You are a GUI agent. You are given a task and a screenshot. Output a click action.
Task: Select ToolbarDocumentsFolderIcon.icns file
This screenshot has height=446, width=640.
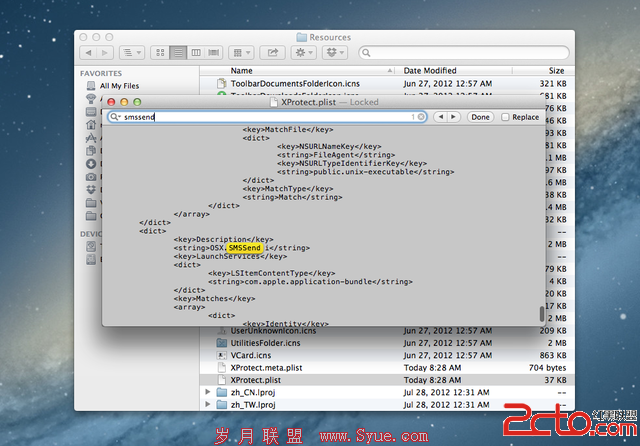click(x=295, y=84)
